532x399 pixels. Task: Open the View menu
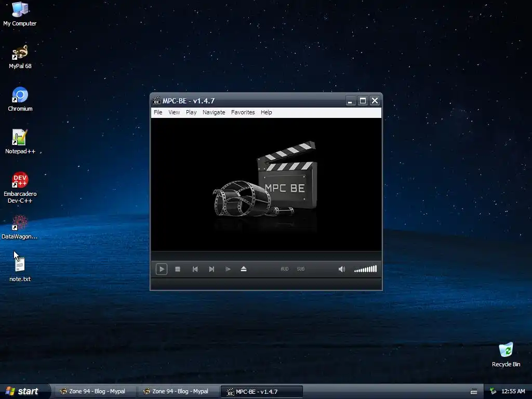pos(175,112)
